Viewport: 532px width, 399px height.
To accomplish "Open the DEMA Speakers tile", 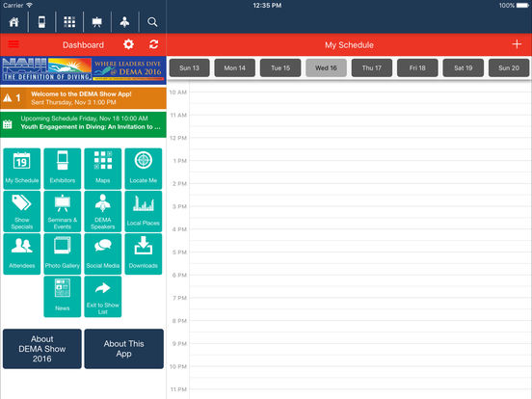I will click(103, 211).
